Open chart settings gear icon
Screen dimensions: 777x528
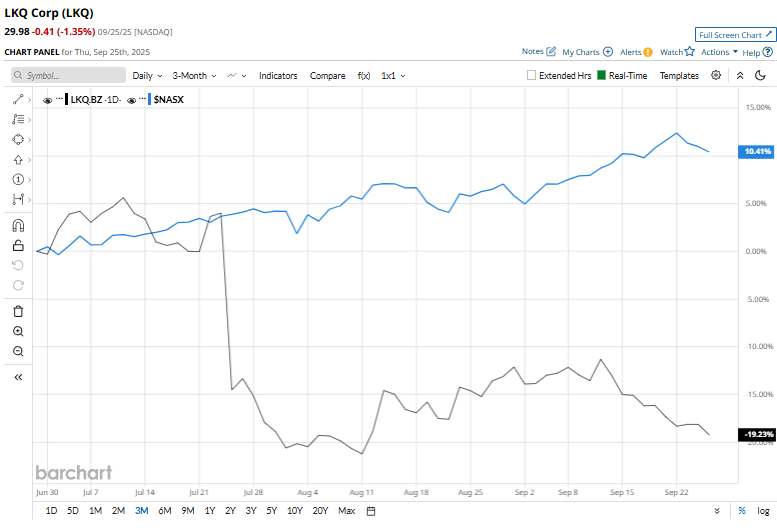coord(716,75)
